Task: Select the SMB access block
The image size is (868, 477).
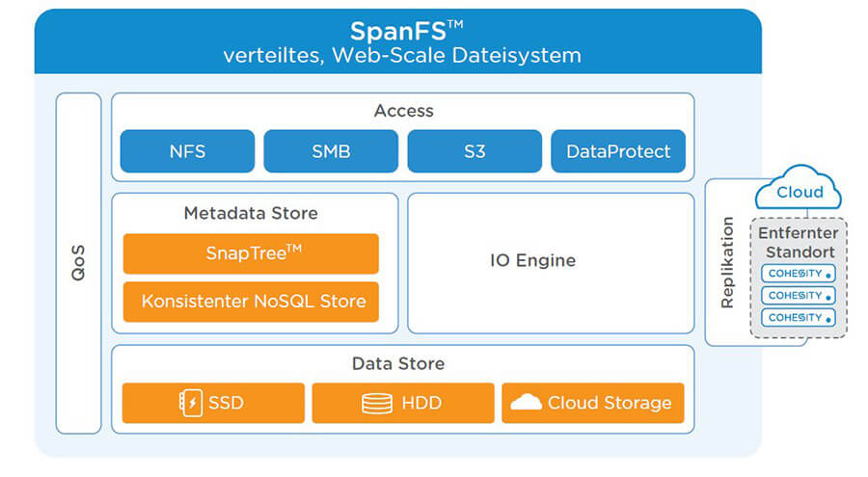Action: [331, 151]
